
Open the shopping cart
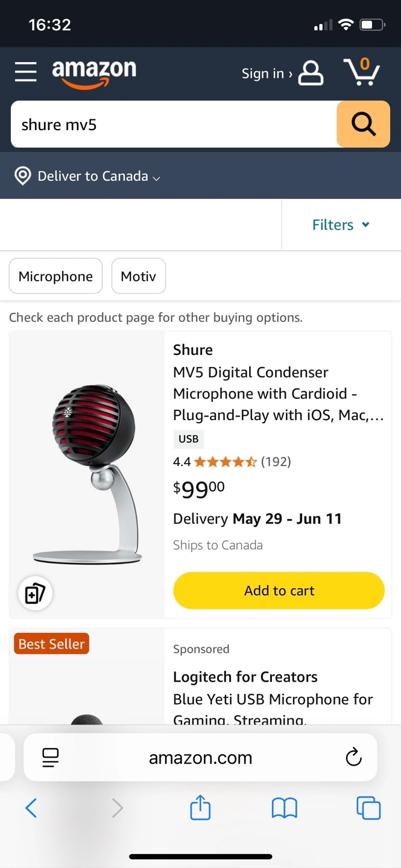click(362, 72)
